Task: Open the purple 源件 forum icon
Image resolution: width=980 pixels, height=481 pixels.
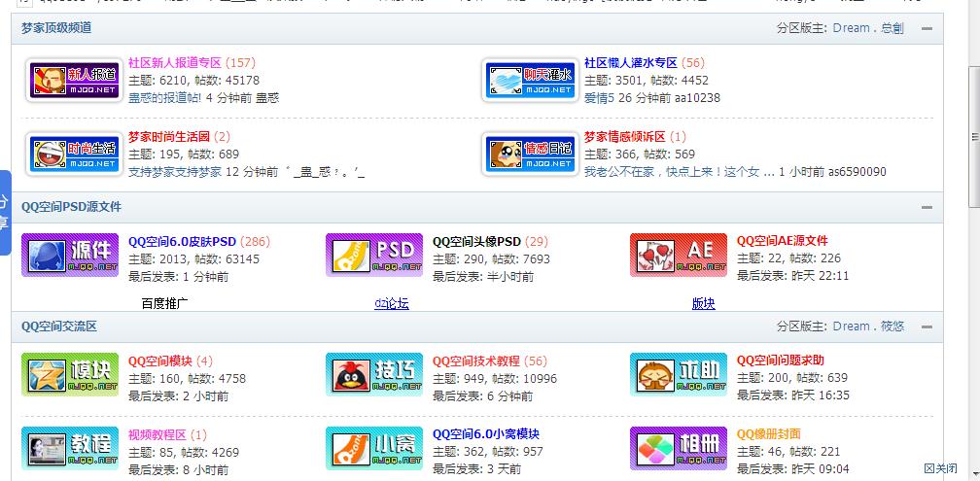Action: click(70, 255)
